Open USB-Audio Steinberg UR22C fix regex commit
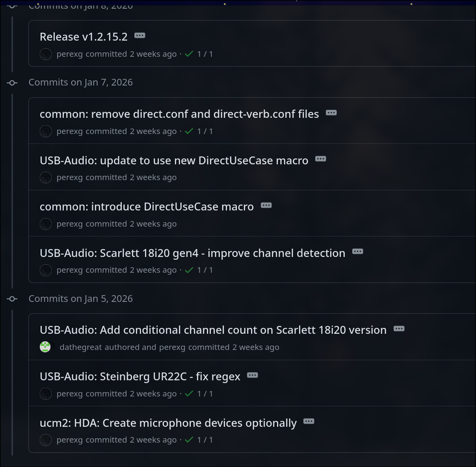 139,376
